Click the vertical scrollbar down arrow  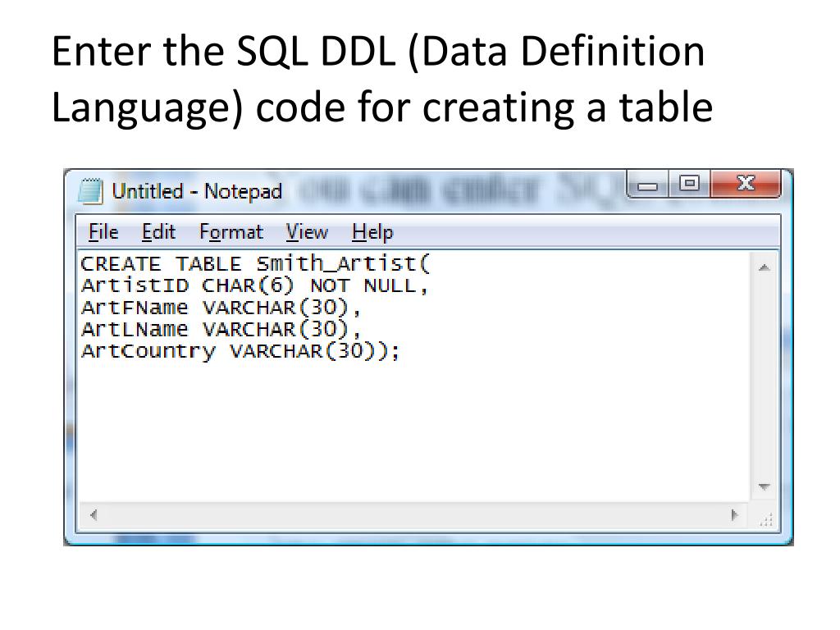coord(764,487)
